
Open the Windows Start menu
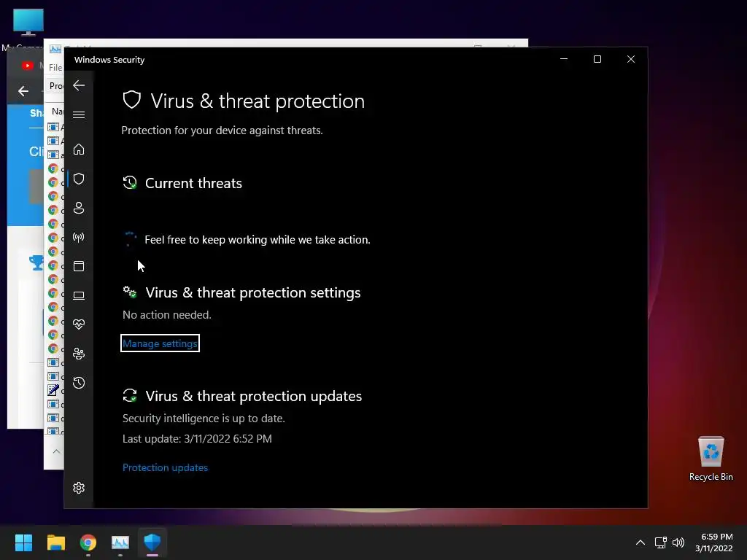[23, 542]
